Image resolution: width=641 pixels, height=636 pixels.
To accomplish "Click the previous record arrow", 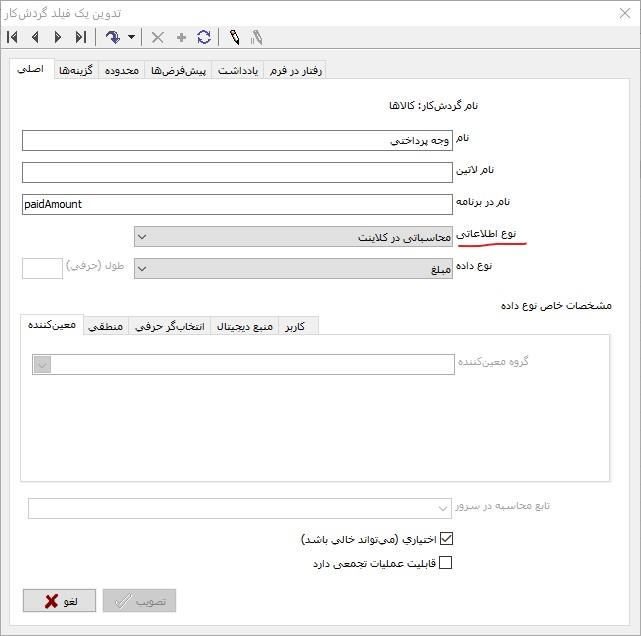I will 35,38.
